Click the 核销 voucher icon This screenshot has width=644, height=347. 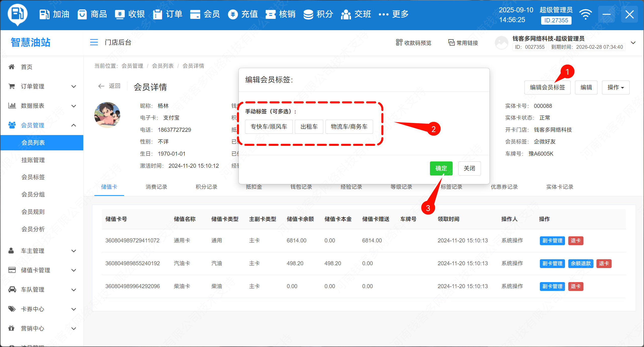(x=271, y=14)
